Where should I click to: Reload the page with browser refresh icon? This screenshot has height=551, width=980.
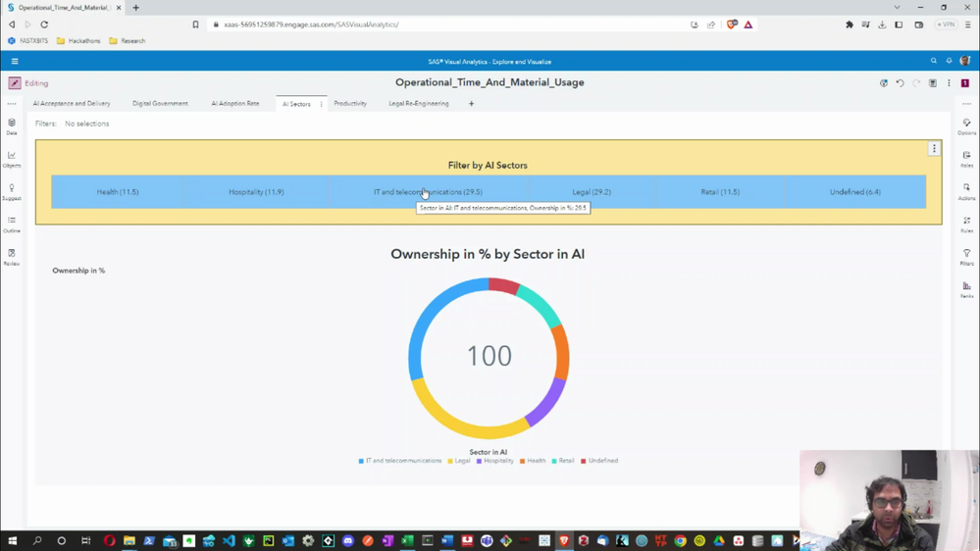[44, 25]
